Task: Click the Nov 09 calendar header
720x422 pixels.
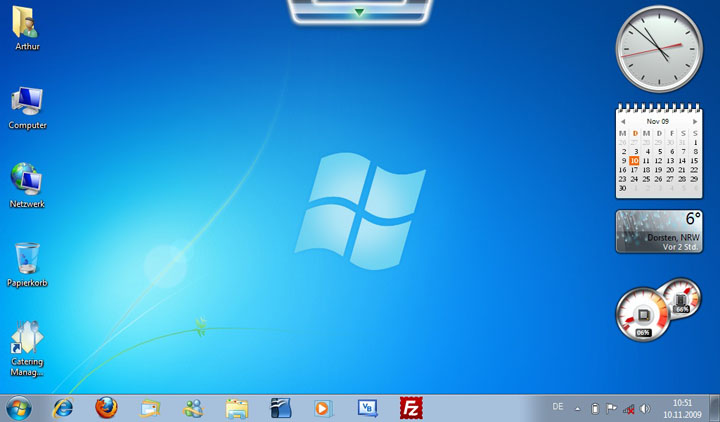Action: [x=658, y=121]
